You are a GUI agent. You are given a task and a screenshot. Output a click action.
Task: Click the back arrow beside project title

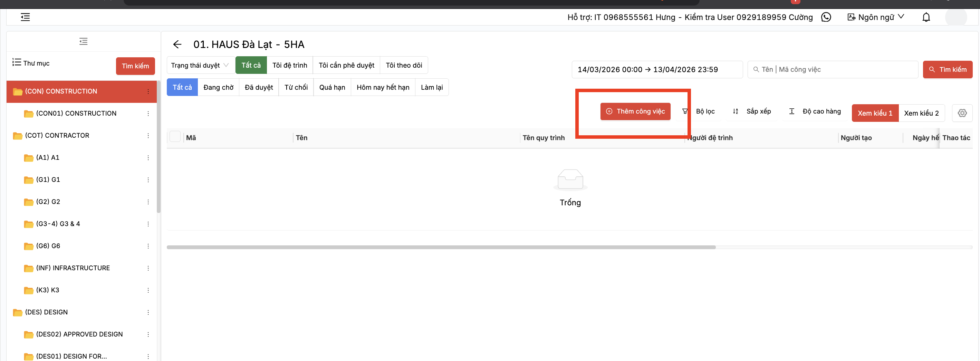pos(177,45)
